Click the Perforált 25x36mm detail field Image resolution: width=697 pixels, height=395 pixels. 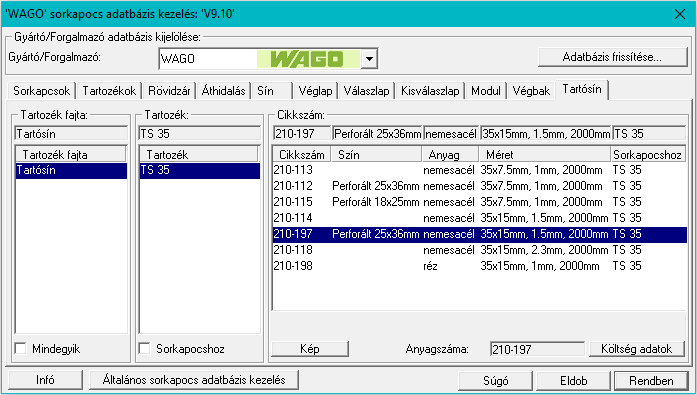pyautogui.click(x=377, y=133)
